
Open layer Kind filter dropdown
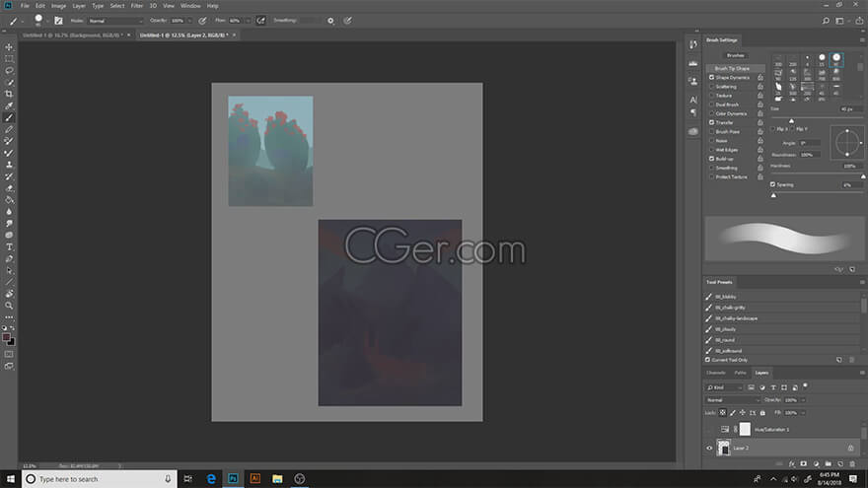coord(724,387)
